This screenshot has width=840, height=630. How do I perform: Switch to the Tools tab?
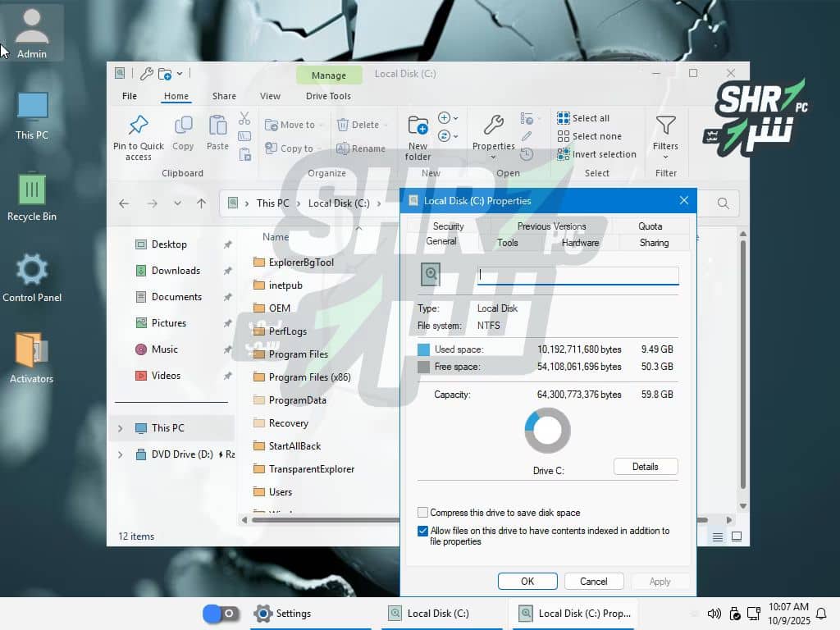pyautogui.click(x=507, y=243)
